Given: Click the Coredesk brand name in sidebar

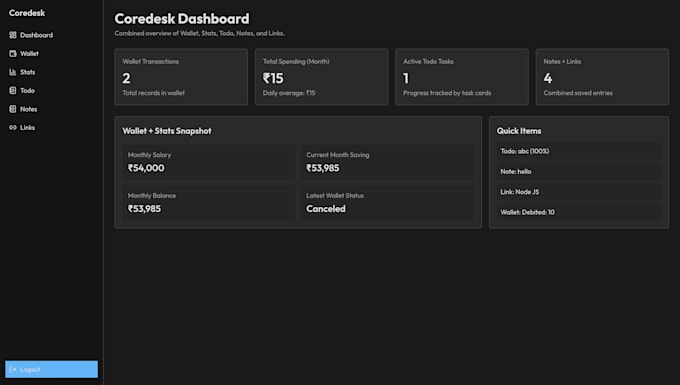Looking at the screenshot, I should [x=27, y=13].
